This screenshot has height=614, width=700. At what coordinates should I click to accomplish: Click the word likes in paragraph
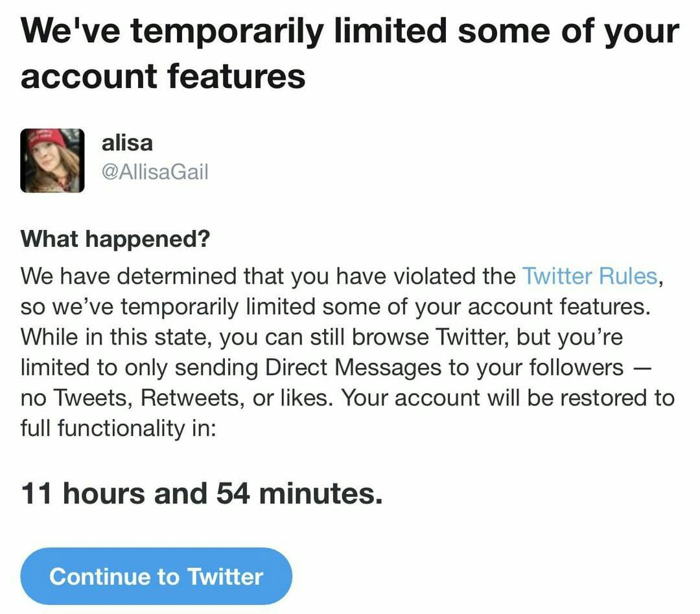point(303,398)
